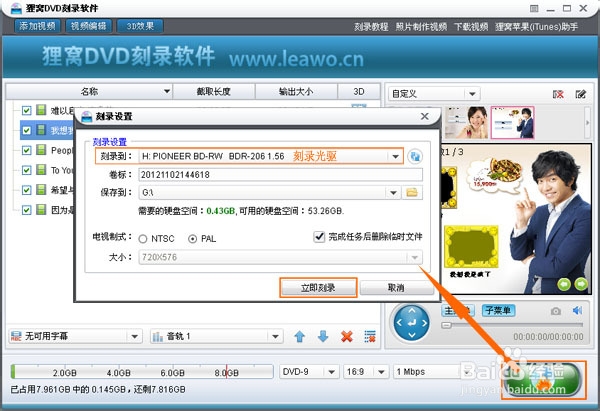
Task: Open the 保存到 path dropdown
Action: pos(393,192)
